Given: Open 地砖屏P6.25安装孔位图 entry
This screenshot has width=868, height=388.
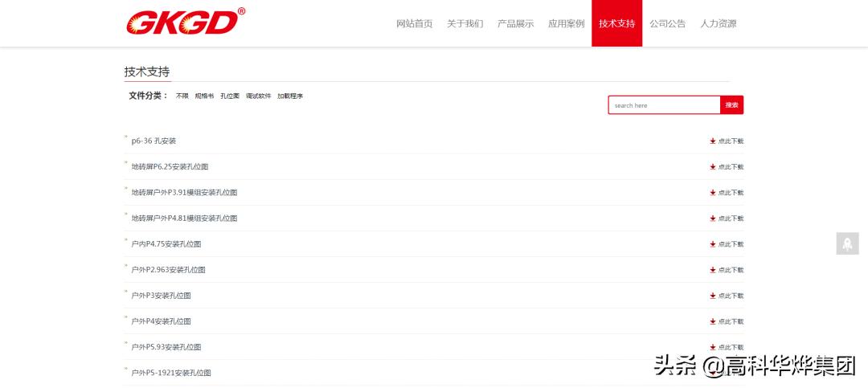Looking at the screenshot, I should click(170, 166).
